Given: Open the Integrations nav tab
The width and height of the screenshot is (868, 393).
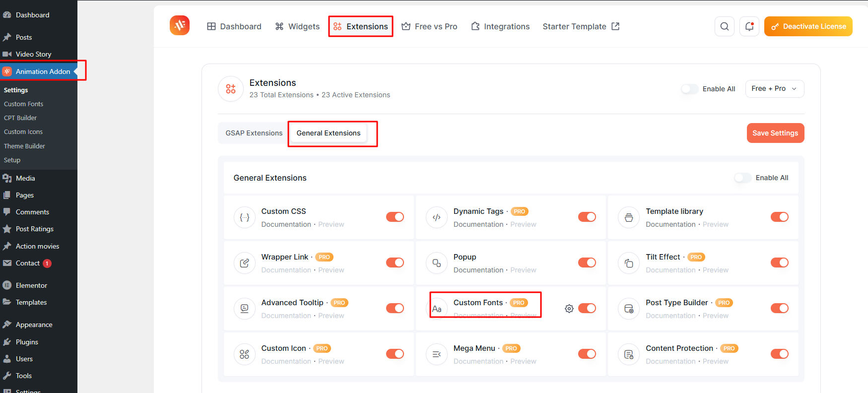Looking at the screenshot, I should tap(500, 26).
